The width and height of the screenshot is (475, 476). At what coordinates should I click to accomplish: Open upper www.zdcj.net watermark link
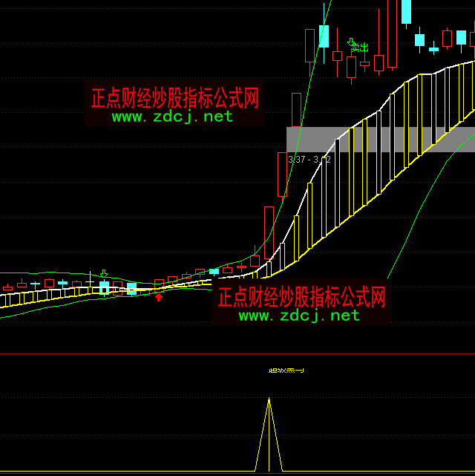click(x=172, y=117)
